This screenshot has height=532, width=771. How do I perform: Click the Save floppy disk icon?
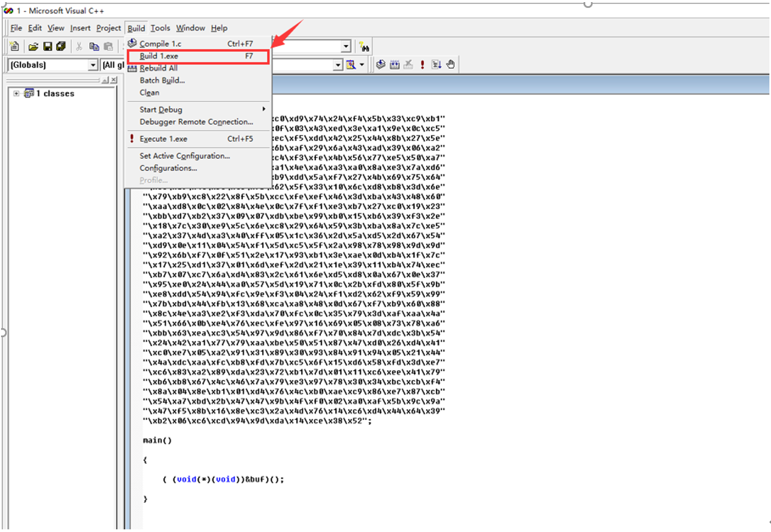tap(47, 47)
